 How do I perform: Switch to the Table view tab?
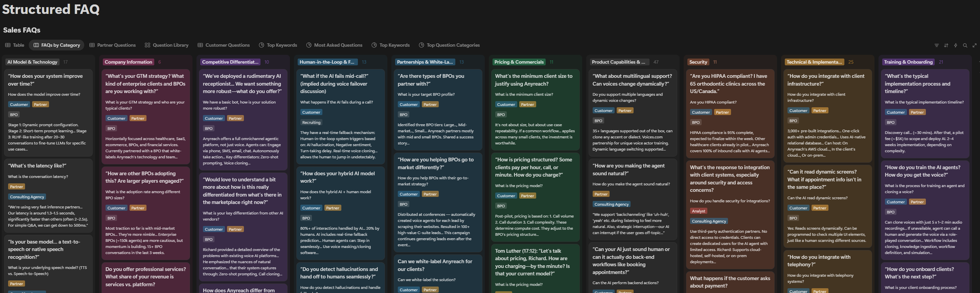click(x=15, y=45)
